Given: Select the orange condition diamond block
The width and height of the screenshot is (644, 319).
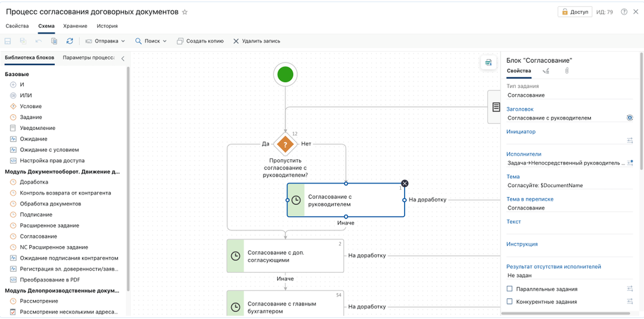Looking at the screenshot, I should pyautogui.click(x=286, y=144).
